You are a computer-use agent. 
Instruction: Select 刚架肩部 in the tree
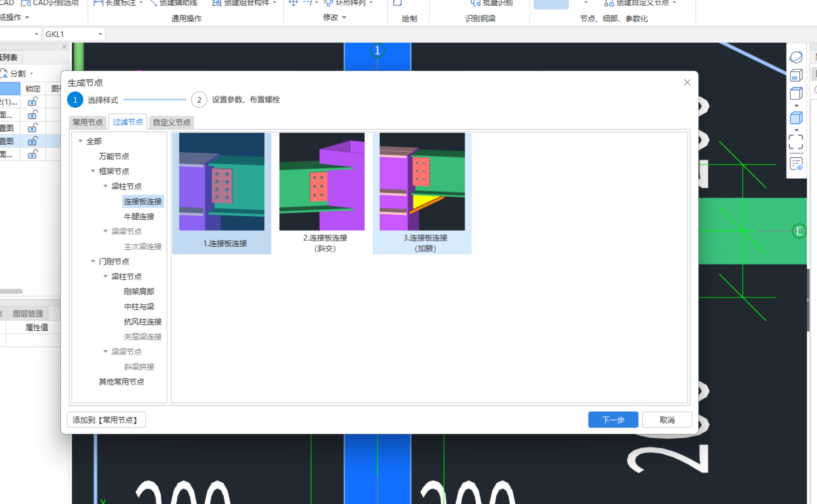point(139,291)
